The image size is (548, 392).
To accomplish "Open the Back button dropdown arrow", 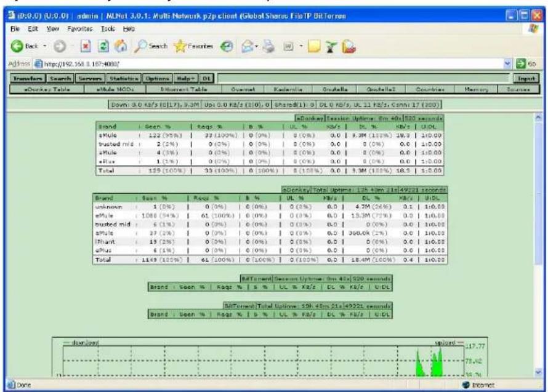I will 44,46.
